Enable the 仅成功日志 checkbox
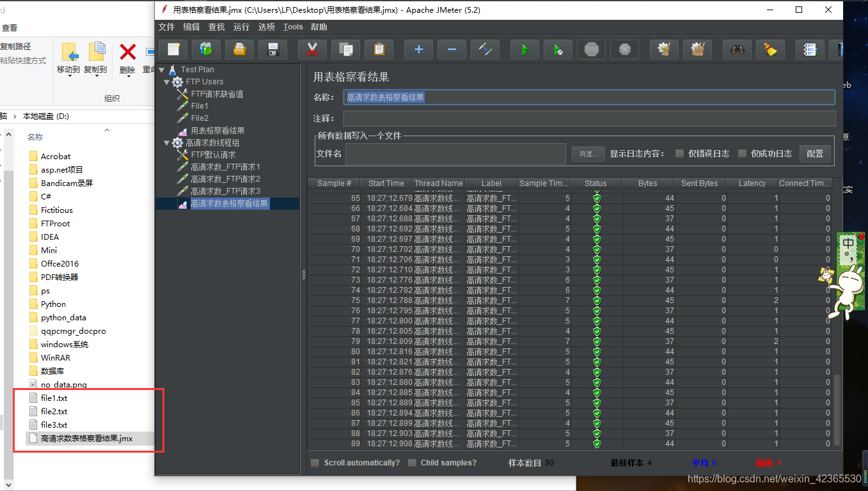 click(742, 153)
